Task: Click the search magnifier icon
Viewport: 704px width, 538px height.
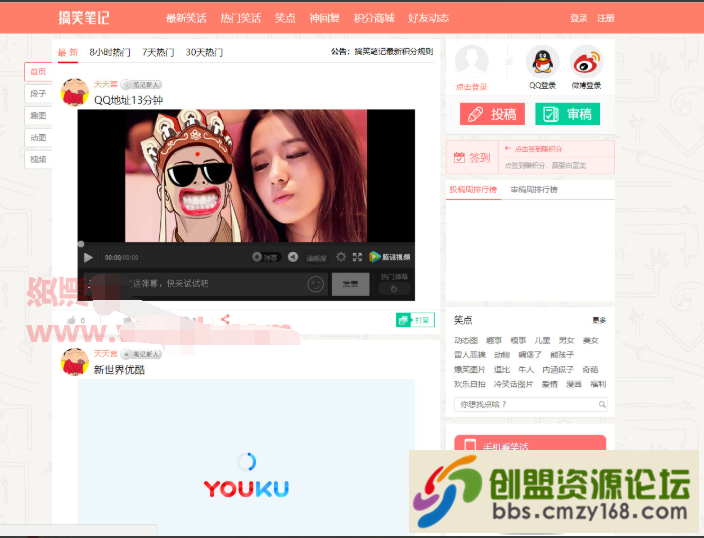Action: click(x=602, y=405)
